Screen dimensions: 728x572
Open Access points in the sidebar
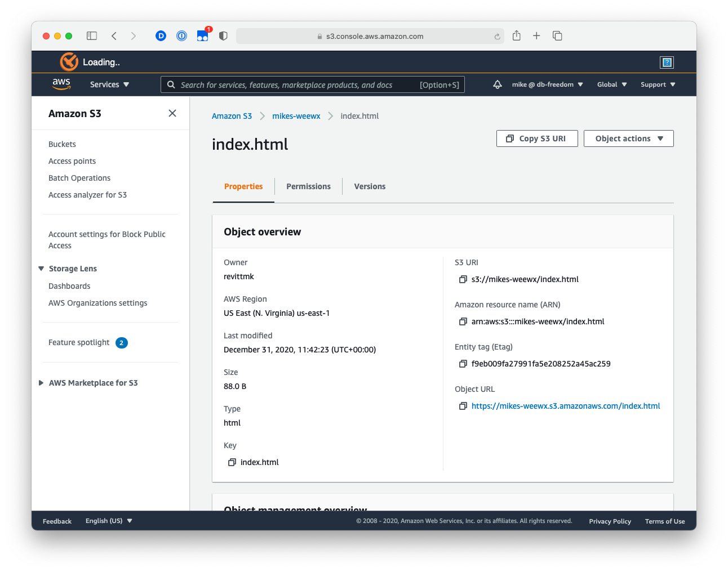coord(72,161)
